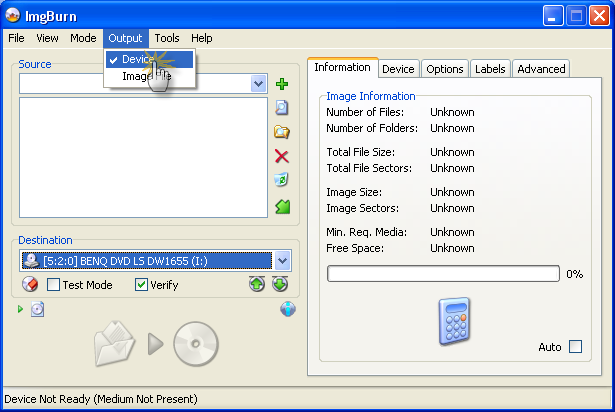
Task: Click the Total File Size label
Action: pos(360,152)
